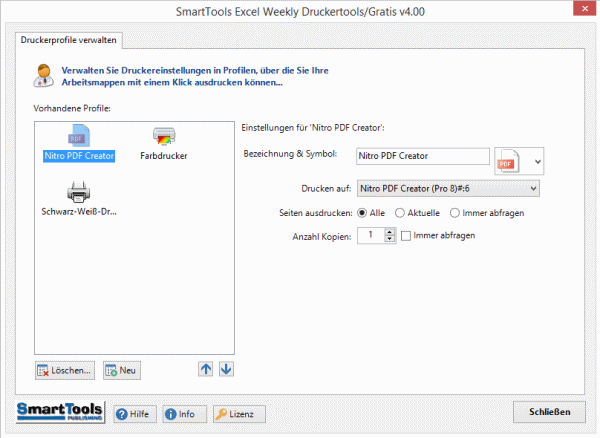This screenshot has height=438, width=600.
Task: Increase Anzahl Kopien with up spinner
Action: (390, 232)
